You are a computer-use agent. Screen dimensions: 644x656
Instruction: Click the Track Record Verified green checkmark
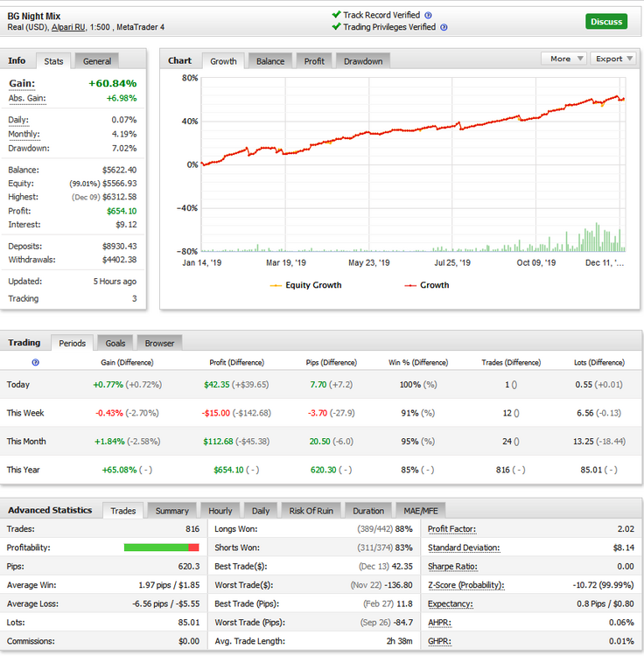[336, 15]
